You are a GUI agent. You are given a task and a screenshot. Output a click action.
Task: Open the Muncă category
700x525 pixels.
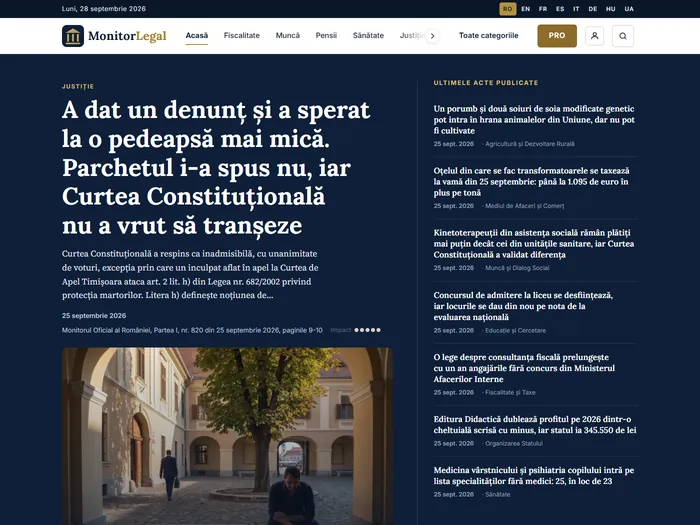288,35
